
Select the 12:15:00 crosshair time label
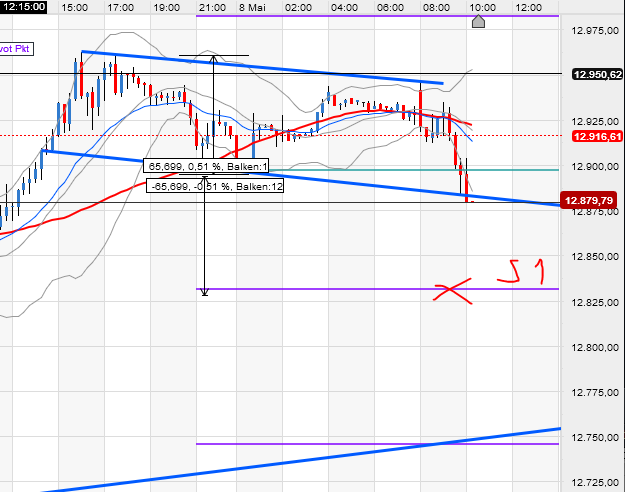23,7
